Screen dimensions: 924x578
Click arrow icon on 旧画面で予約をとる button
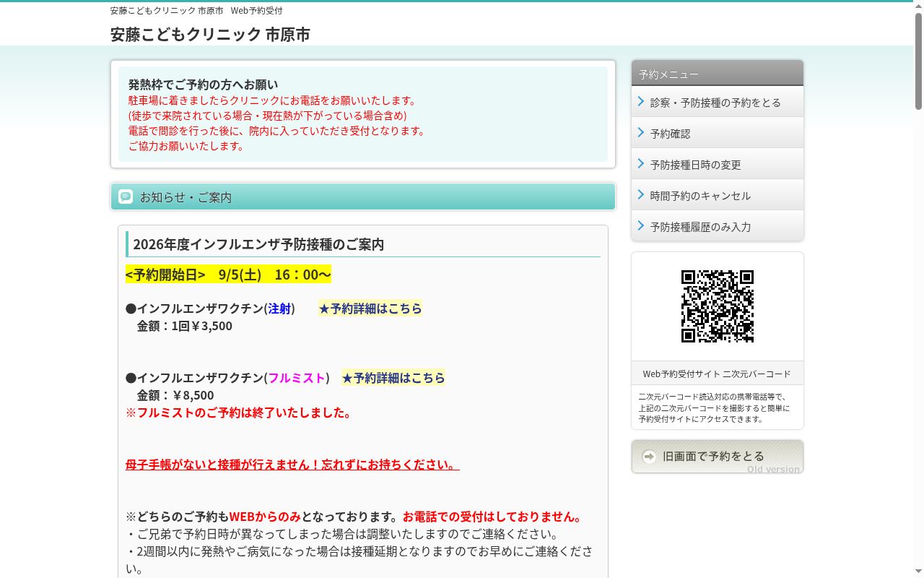[x=649, y=457]
